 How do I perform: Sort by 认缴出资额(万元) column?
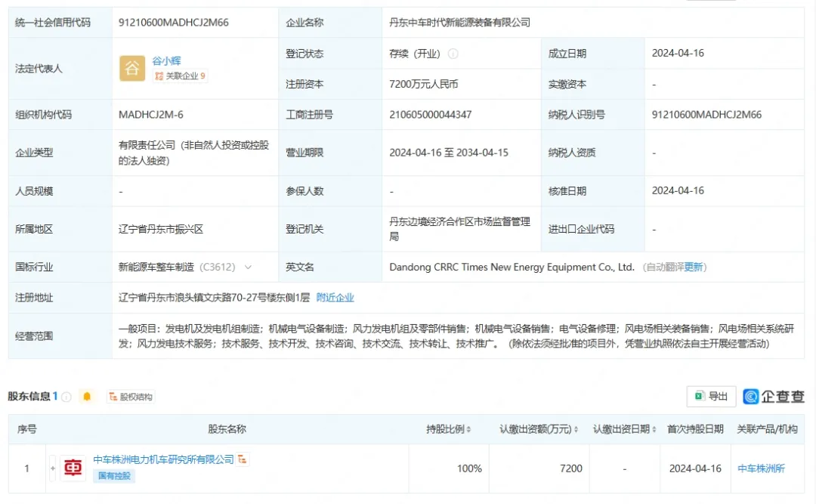pos(576,429)
